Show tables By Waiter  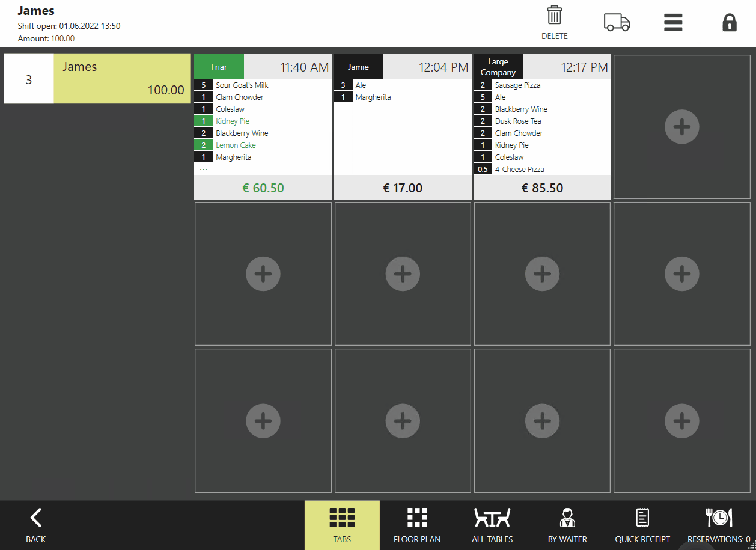567,525
